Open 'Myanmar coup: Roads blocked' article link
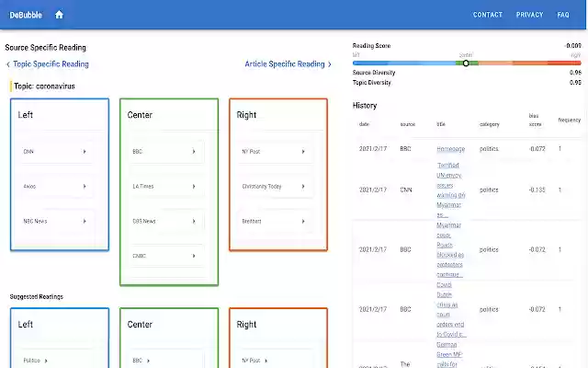The image size is (588, 368). tap(450, 249)
